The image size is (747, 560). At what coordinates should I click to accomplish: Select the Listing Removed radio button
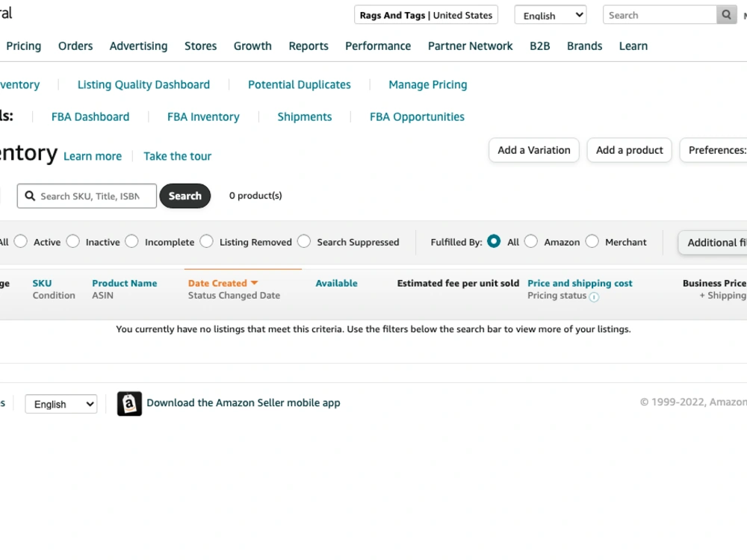coord(207,241)
